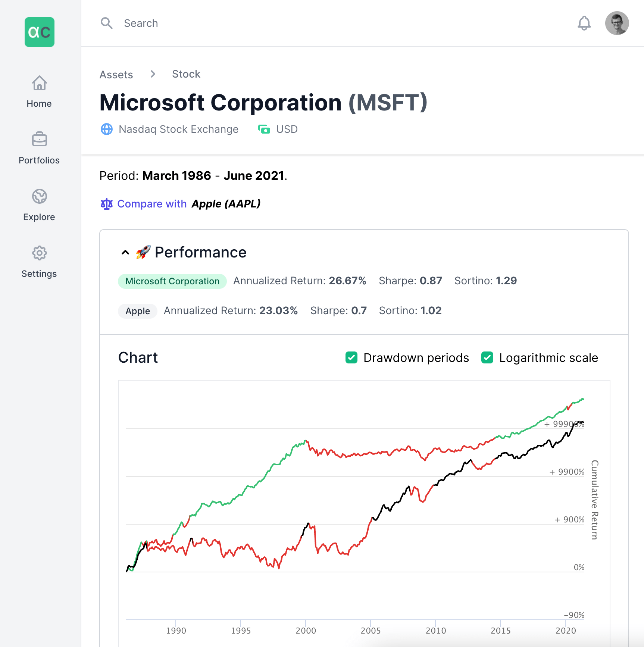The image size is (644, 647).
Task: Open the Home section icon
Action: click(x=39, y=83)
